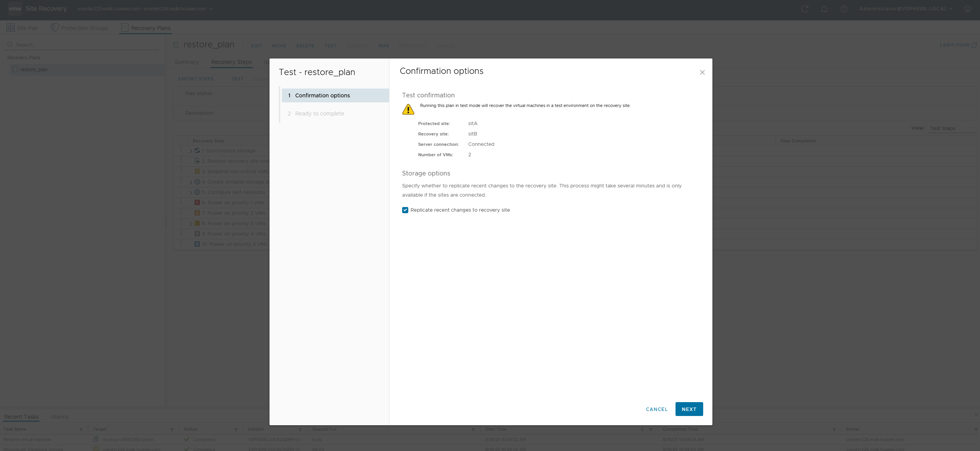Switch to the Summary tab

[186, 62]
